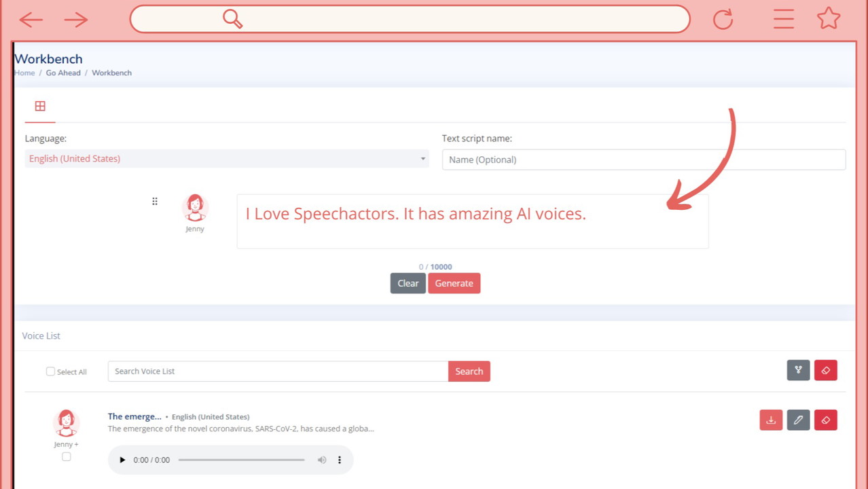Open audio player three-dot options menu

pyautogui.click(x=340, y=460)
